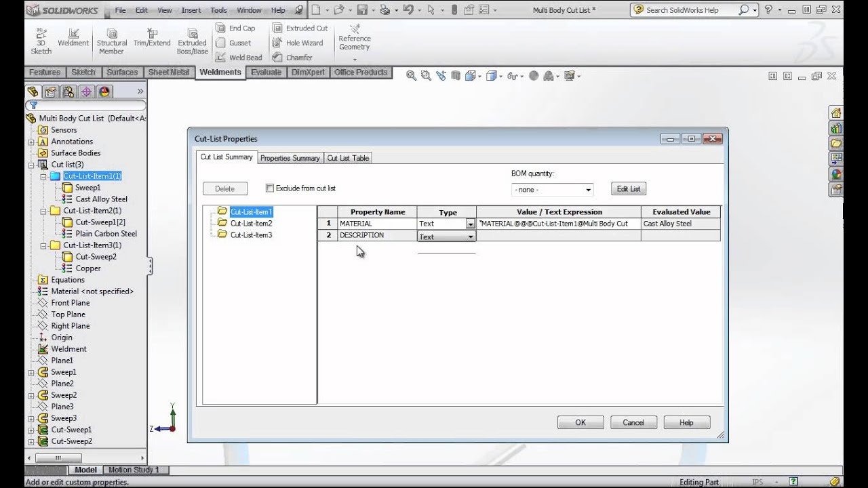Screen dimensions: 868x488
Task: Click Zoom to Fit icon
Action: pyautogui.click(x=411, y=76)
